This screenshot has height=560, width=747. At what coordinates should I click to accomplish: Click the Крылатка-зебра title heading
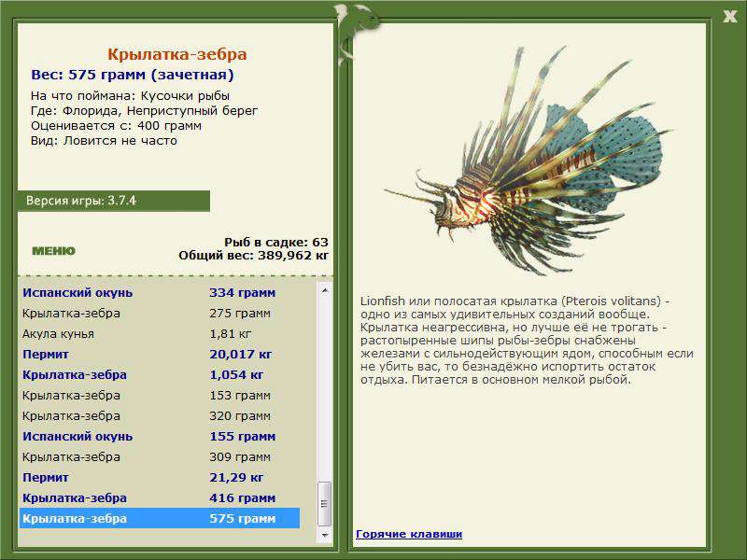pyautogui.click(x=176, y=54)
